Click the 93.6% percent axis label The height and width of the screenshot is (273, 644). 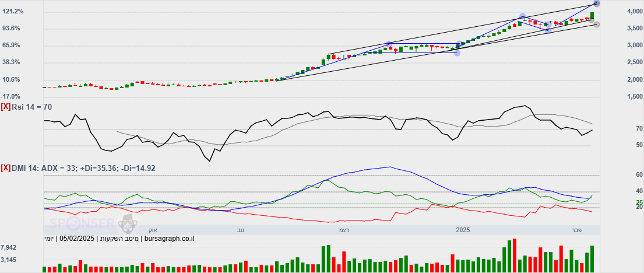tap(13, 29)
